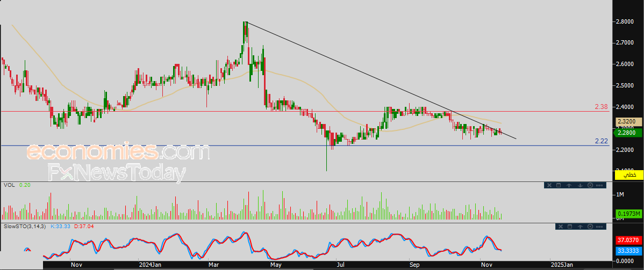Click the 2.3200 moving average price tag
Screen dimensions: 644x270
tap(628, 122)
